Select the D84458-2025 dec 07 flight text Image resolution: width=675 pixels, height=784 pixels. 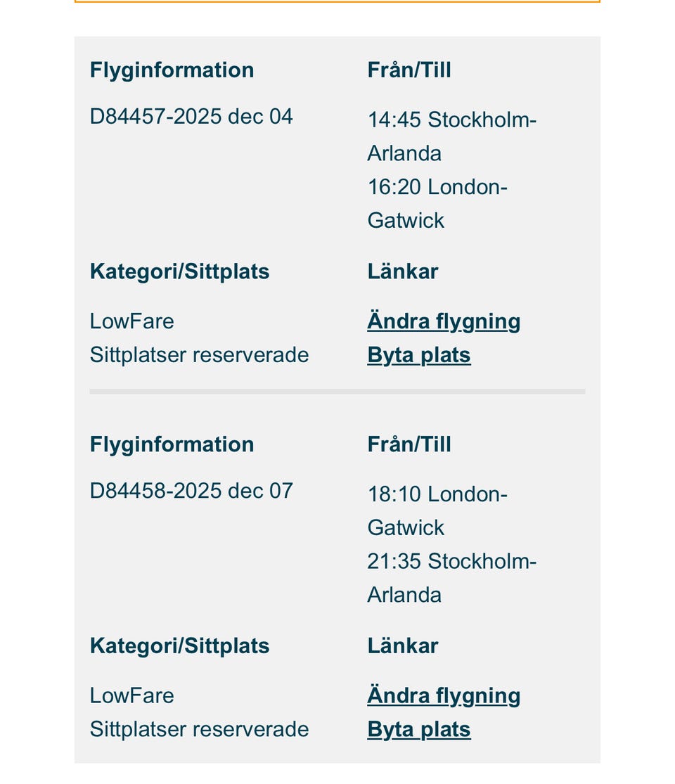[191, 490]
